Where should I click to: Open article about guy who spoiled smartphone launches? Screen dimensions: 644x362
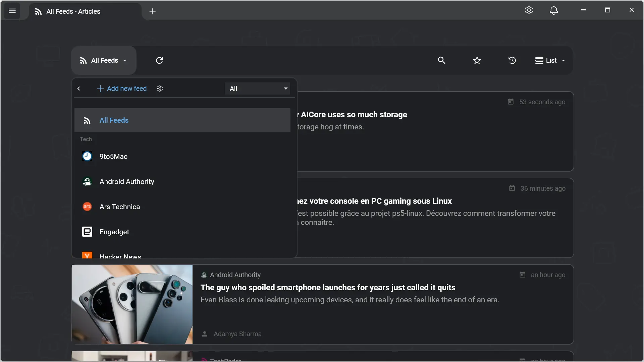pos(328,288)
